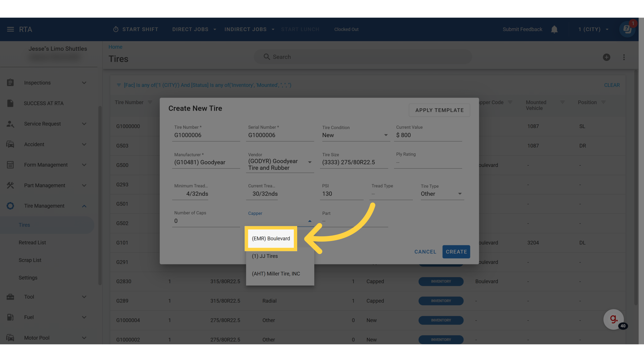Click the Tire Number column filter icon
The image size is (644, 362).
[150, 102]
